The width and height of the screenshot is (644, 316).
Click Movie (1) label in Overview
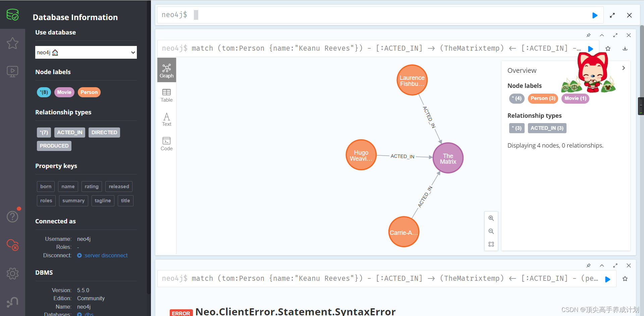pyautogui.click(x=575, y=98)
